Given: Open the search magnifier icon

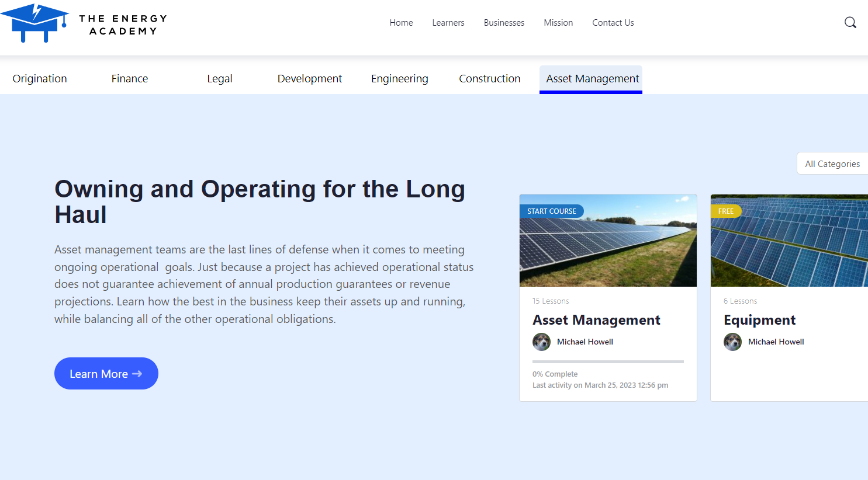Looking at the screenshot, I should coord(850,23).
